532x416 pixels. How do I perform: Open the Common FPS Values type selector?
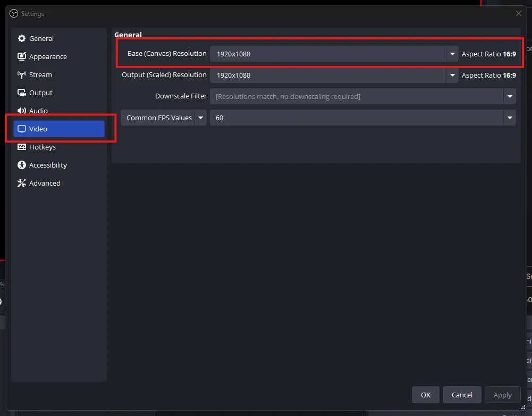tap(200, 118)
